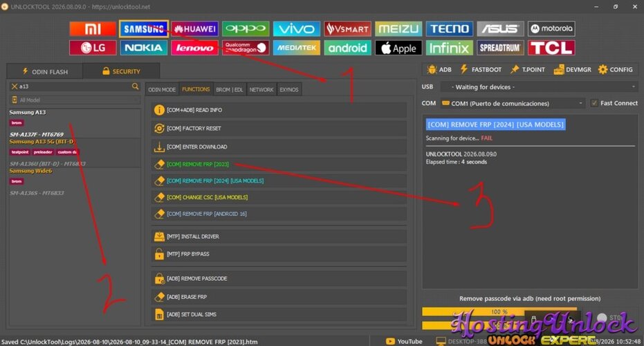
Task: Open the ADB bug icon tool
Action: (x=439, y=69)
